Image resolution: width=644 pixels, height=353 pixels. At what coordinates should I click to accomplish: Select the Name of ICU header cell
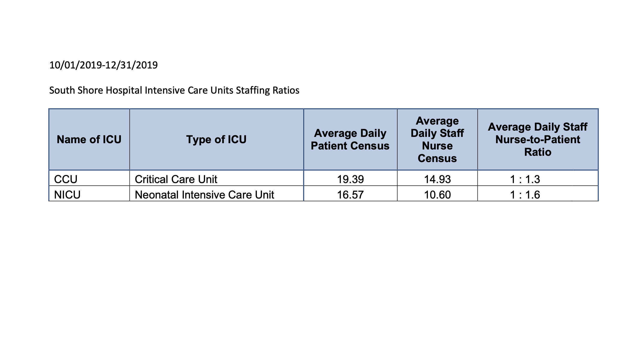coord(89,140)
